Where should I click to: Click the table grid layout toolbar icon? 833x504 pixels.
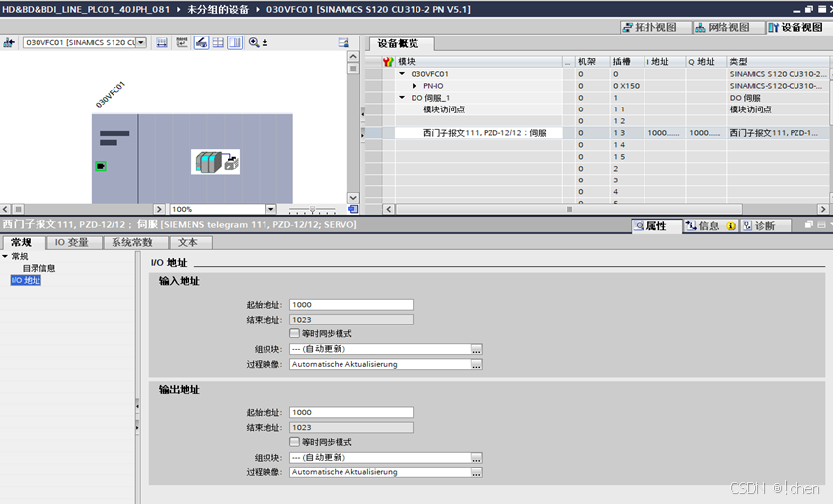coord(218,43)
